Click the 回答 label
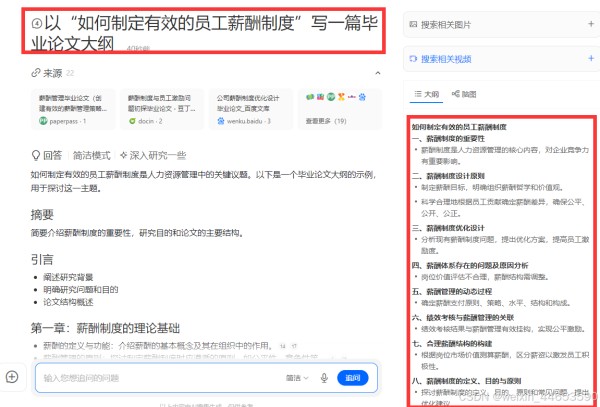This screenshot has height=407, width=600. point(52,155)
